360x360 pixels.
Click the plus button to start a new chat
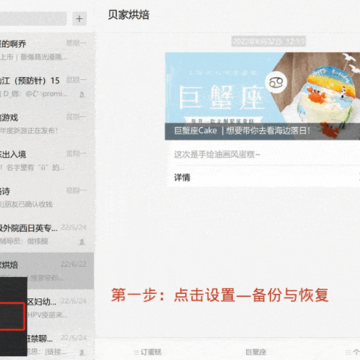coord(79,19)
